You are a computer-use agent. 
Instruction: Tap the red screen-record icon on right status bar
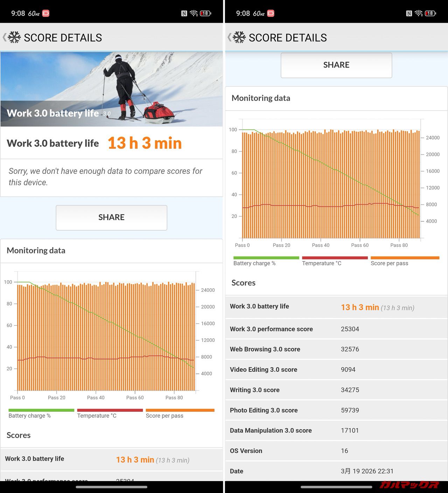coord(271,13)
